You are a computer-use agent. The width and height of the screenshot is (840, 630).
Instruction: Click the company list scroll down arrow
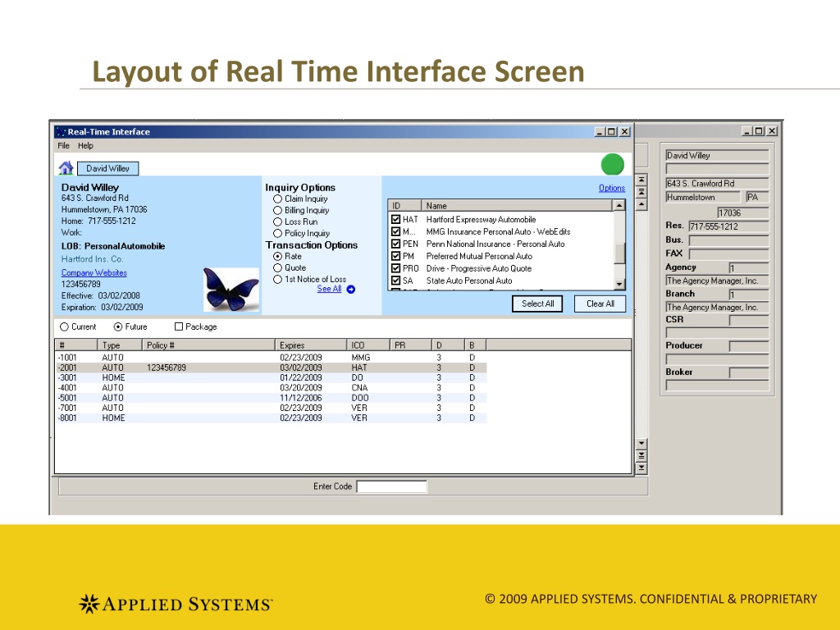[619, 285]
